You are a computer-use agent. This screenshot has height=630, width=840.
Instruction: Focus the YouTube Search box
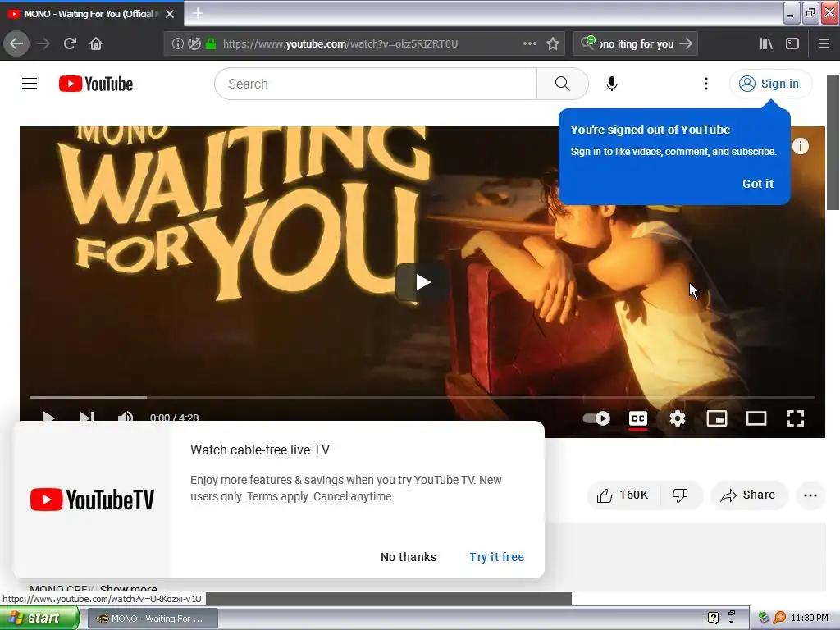pyautogui.click(x=376, y=84)
